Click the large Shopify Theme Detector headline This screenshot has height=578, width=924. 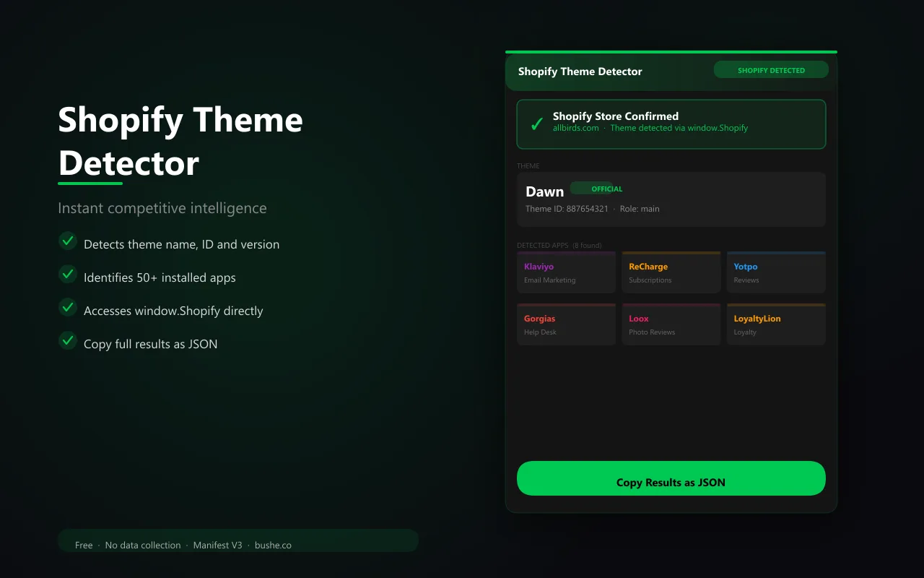pyautogui.click(x=180, y=141)
